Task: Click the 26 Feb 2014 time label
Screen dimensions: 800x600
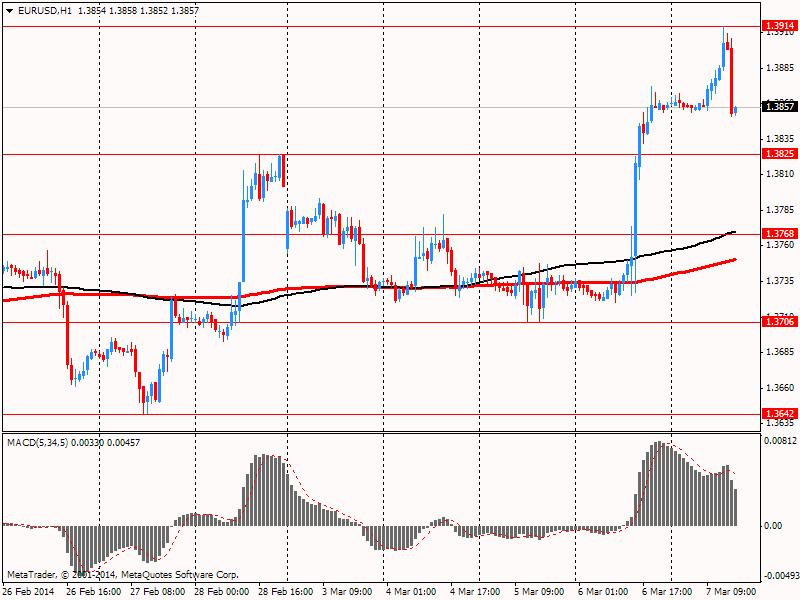Action: 29,592
